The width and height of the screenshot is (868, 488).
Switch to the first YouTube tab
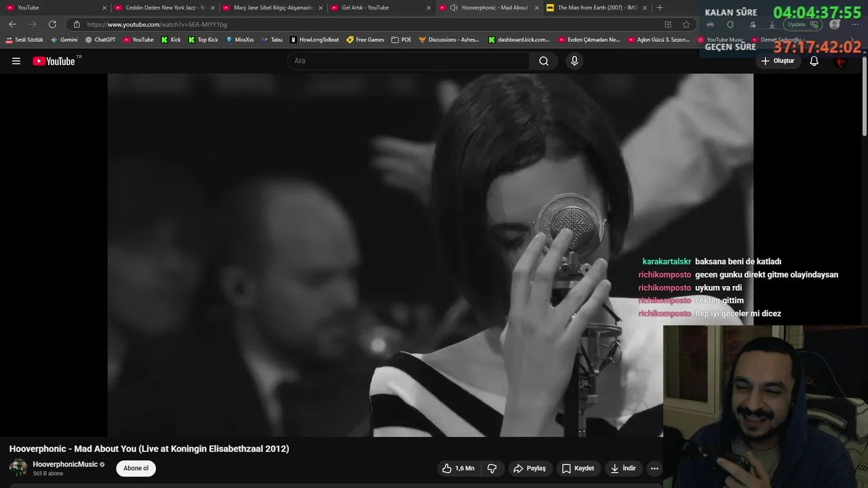[56, 7]
